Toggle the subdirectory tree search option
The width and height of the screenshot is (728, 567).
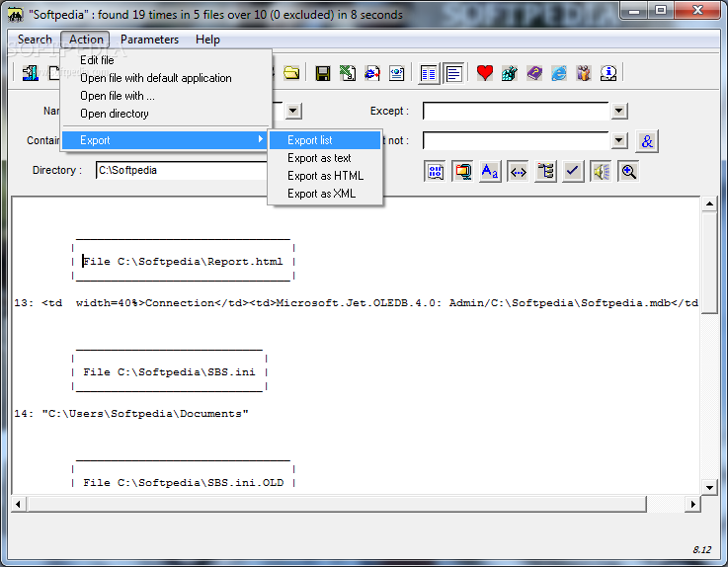point(545,172)
